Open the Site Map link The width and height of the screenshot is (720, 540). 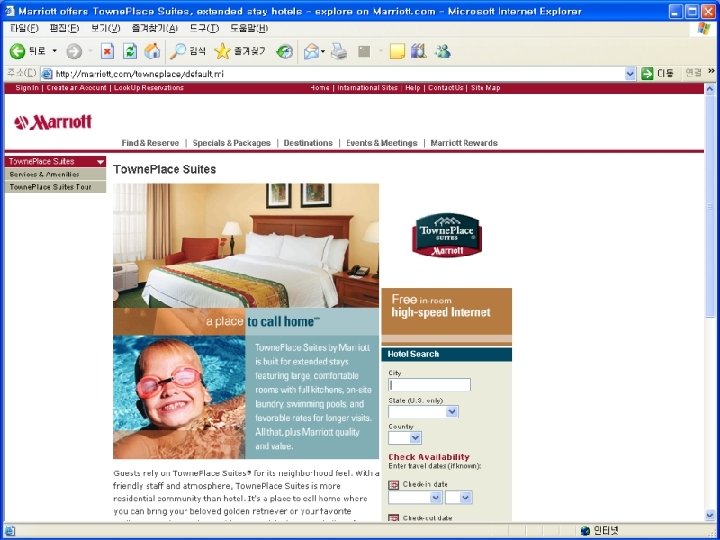coord(485,88)
